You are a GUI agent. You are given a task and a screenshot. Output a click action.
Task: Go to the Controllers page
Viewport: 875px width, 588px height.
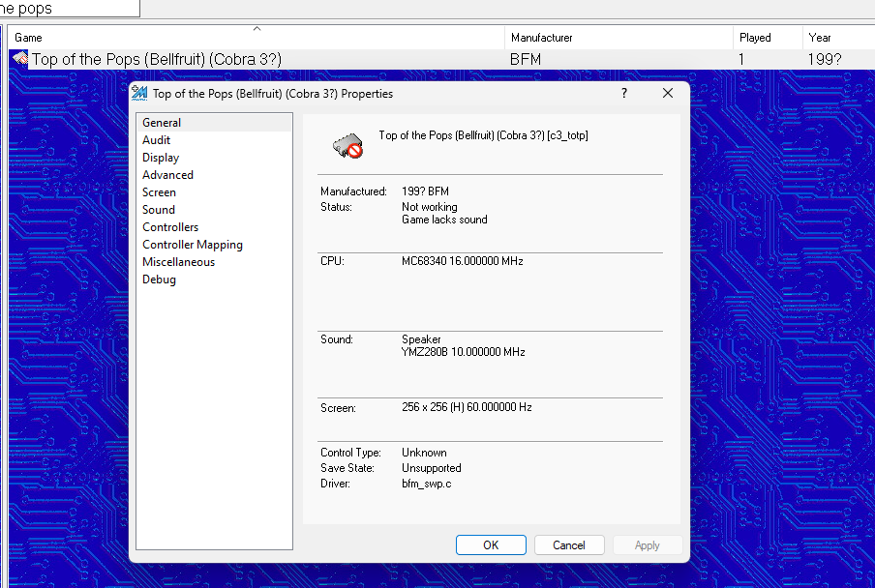point(170,227)
